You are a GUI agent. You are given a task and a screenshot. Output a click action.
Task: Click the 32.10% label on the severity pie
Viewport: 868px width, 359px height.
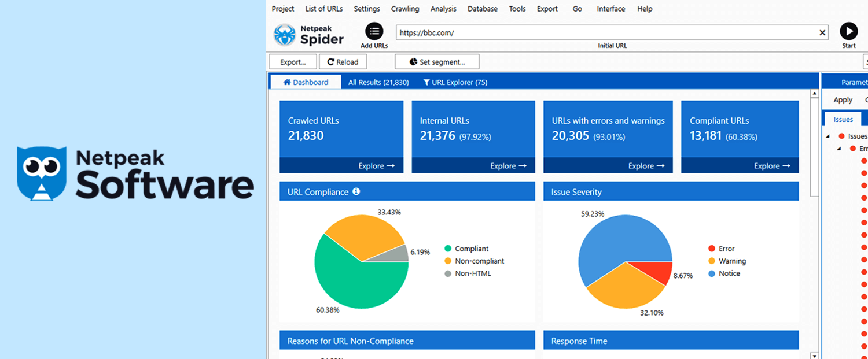point(652,313)
